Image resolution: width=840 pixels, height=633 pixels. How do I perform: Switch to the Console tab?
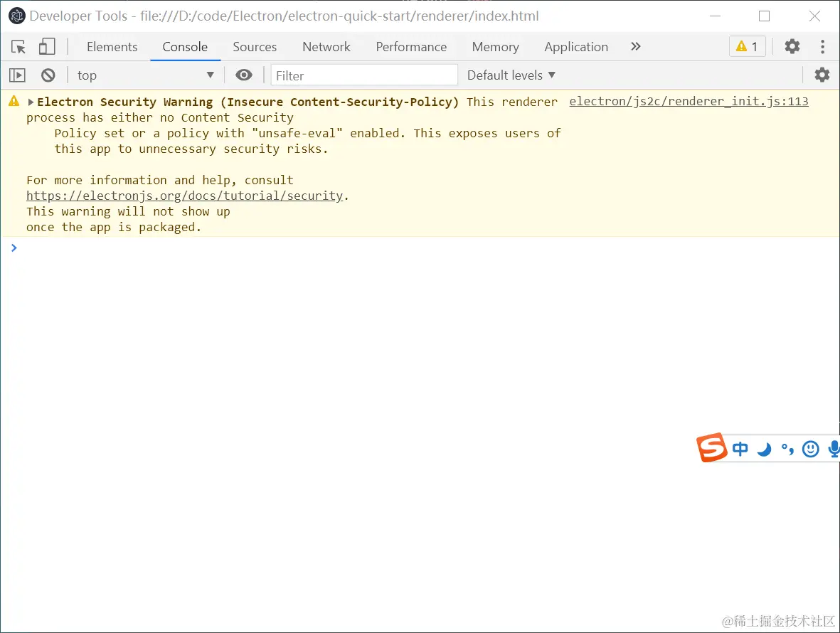tap(185, 47)
